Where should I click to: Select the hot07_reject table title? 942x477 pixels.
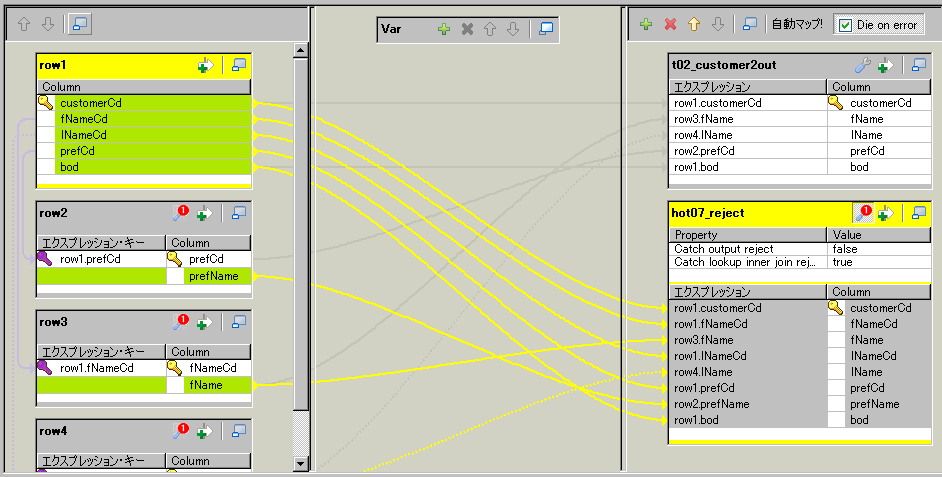coord(708,213)
